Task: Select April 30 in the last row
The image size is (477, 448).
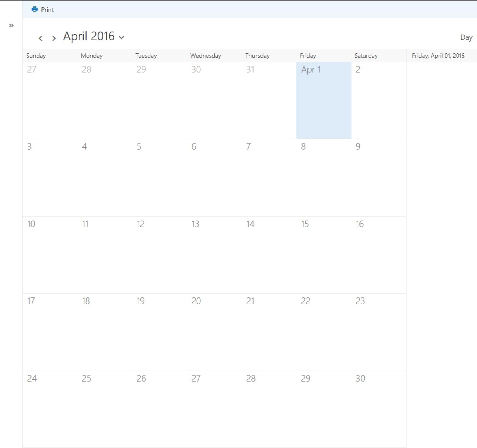Action: pyautogui.click(x=378, y=409)
